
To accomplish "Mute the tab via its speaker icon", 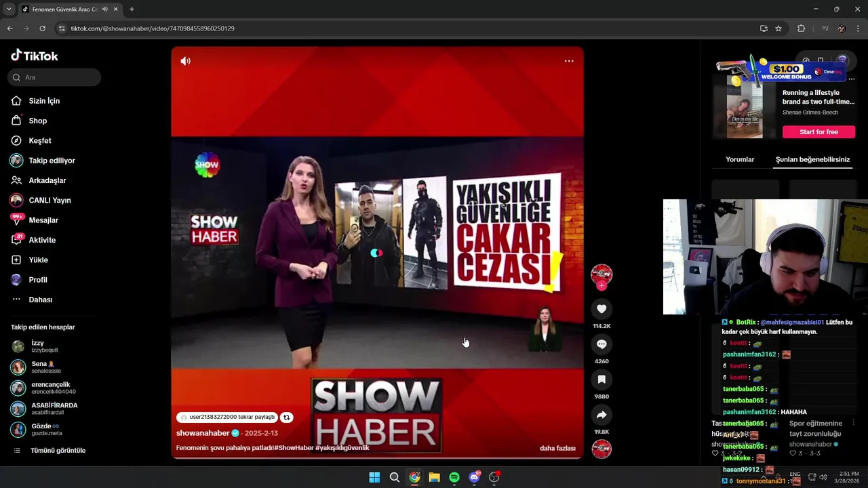I will 104,9.
